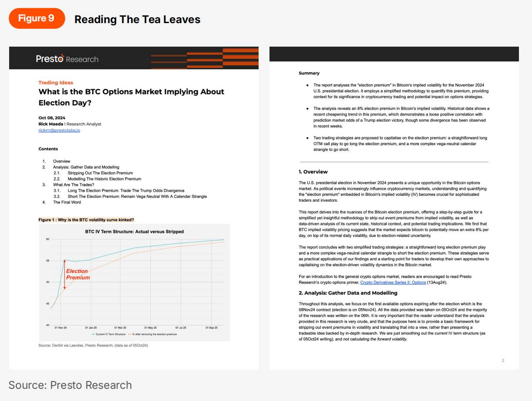
Task: Click the red Election Premium arrow in chart
Action: point(64,275)
